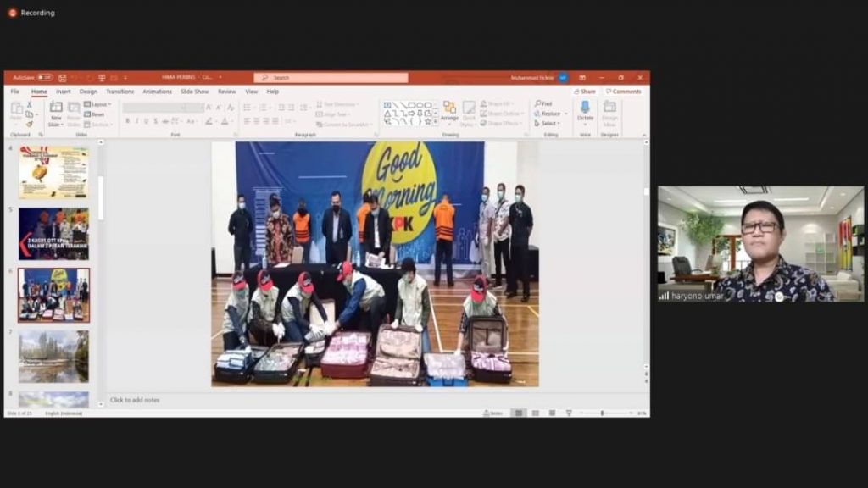Click the zoom slider handle in status bar
This screenshot has width=868, height=488.
[x=603, y=413]
